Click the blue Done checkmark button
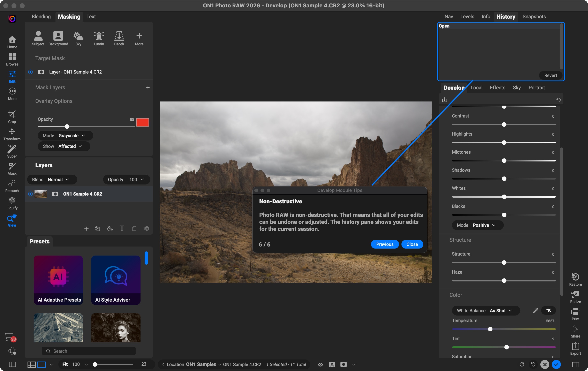The width and height of the screenshot is (588, 371). coord(556,364)
